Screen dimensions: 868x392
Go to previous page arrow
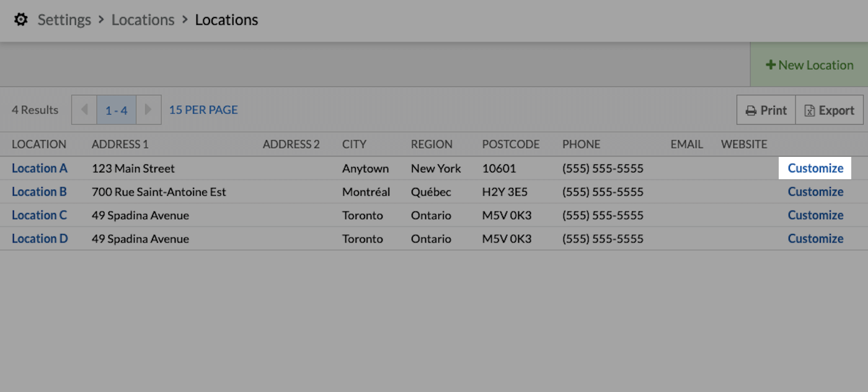(x=84, y=110)
